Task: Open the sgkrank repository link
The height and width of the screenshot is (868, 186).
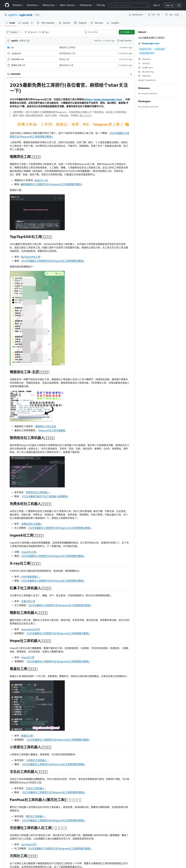Action: pyautogui.click(x=26, y=15)
